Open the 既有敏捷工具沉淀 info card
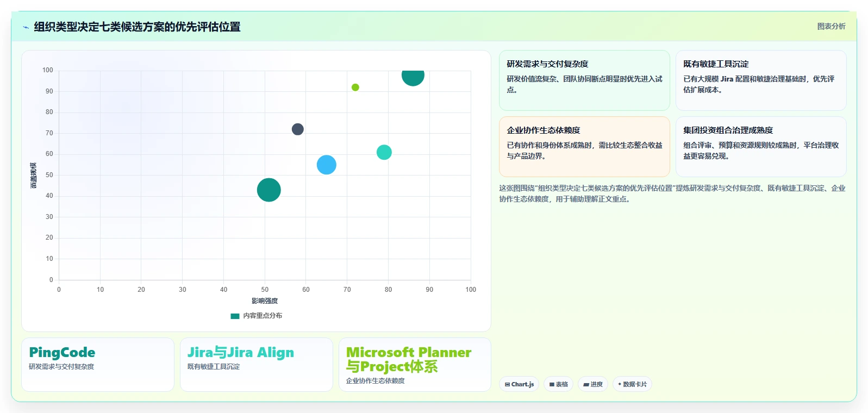Viewport: 868px width, 413px height. point(761,80)
